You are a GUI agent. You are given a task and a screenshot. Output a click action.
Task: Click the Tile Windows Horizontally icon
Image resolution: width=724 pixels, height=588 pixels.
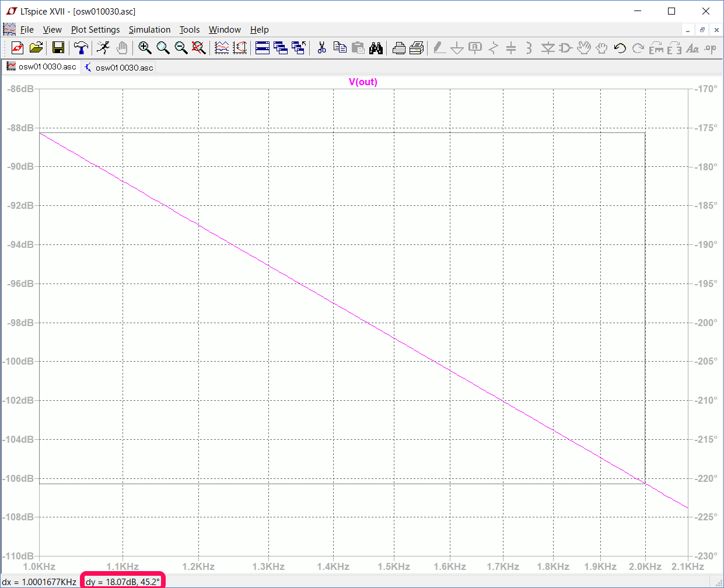[263, 48]
